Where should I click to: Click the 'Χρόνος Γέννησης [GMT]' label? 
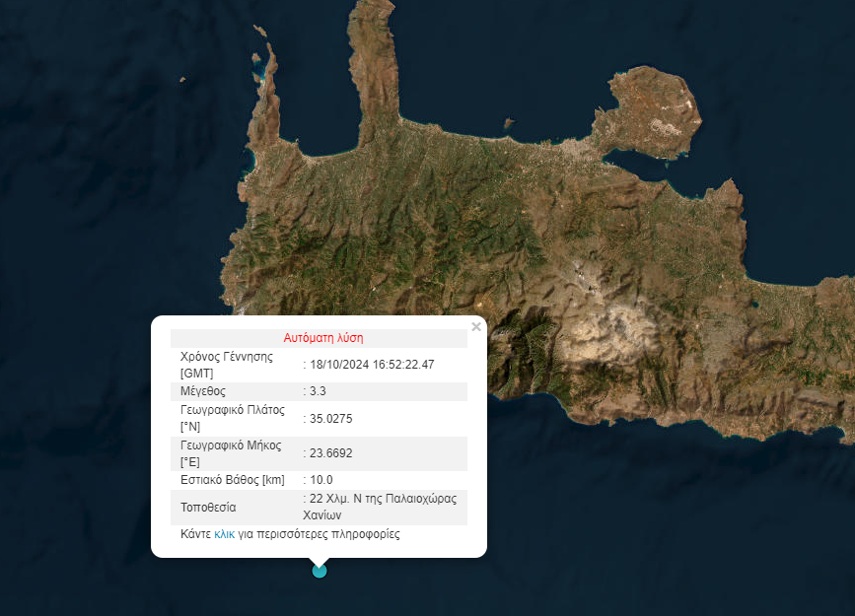click(x=226, y=365)
